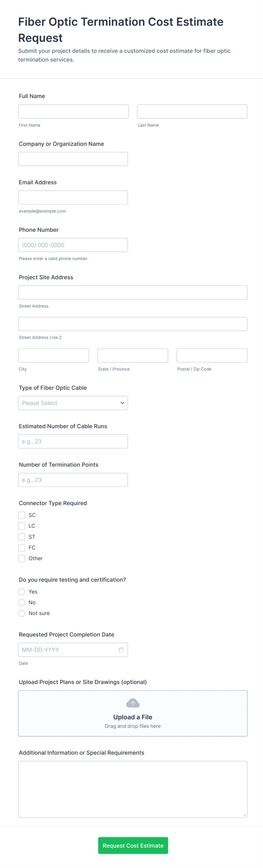Check the SC connector checkbox
The height and width of the screenshot is (868, 263).
(x=21, y=515)
